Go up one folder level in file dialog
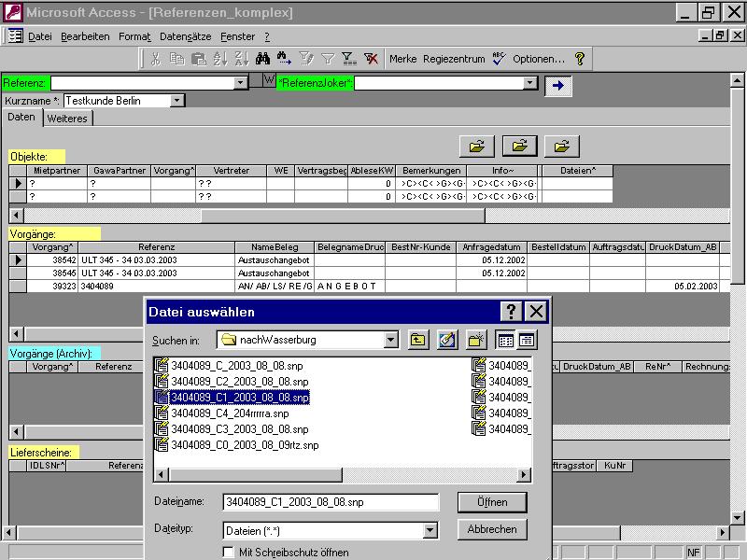This screenshot has height=560, width=747. [x=418, y=340]
